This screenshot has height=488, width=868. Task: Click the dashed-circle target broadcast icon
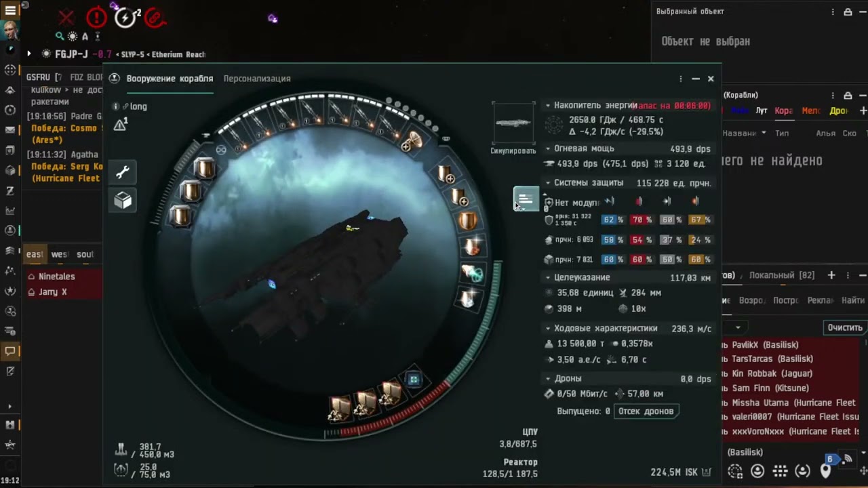click(735, 471)
